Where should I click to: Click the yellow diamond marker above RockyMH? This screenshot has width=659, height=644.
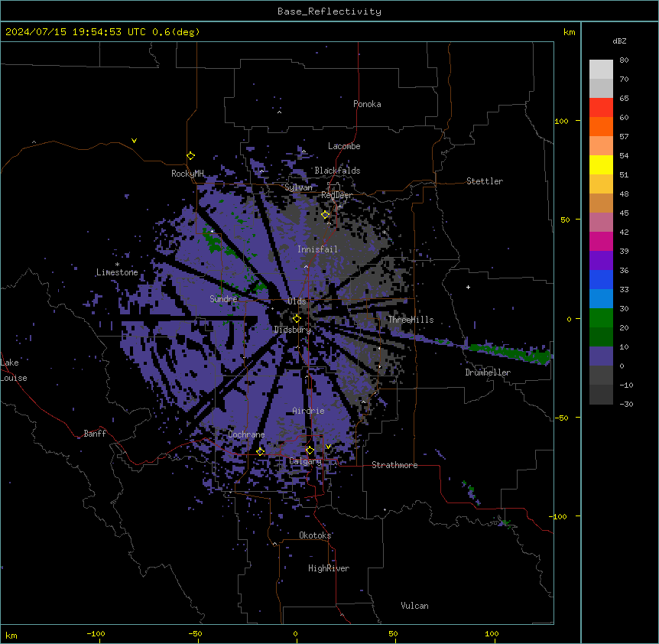click(191, 156)
